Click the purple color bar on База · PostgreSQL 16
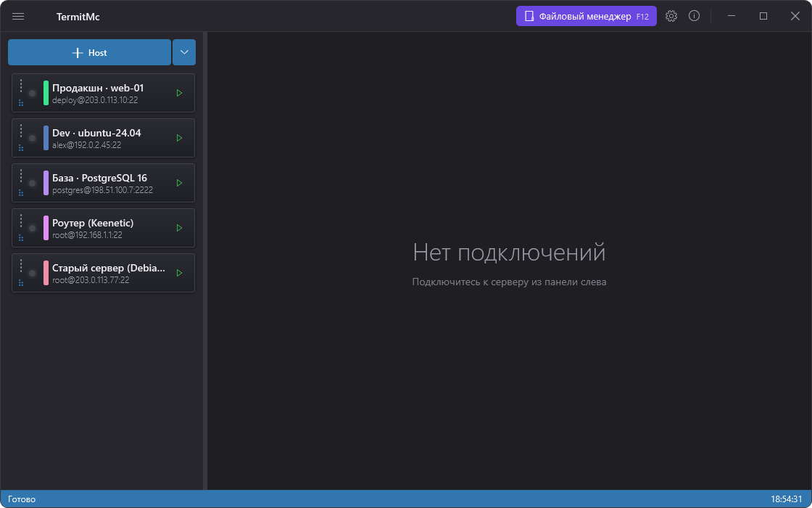This screenshot has width=812, height=508. [46, 183]
